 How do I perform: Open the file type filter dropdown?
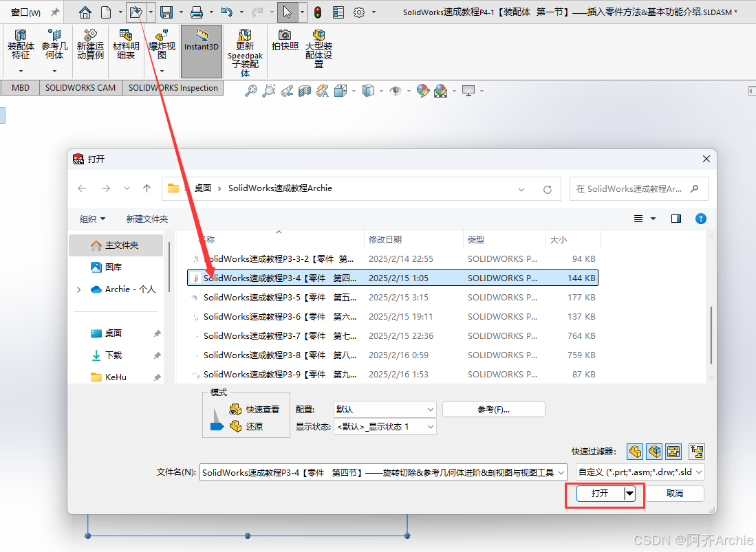point(640,472)
